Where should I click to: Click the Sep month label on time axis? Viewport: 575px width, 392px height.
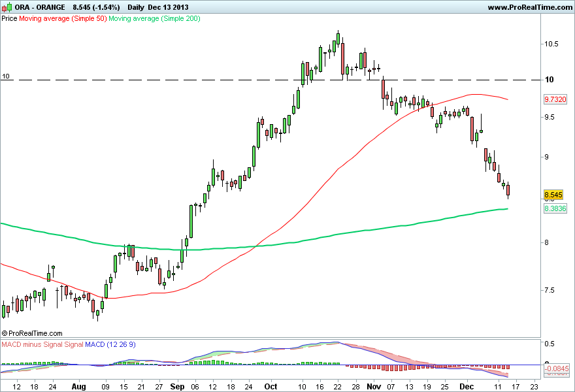click(178, 387)
